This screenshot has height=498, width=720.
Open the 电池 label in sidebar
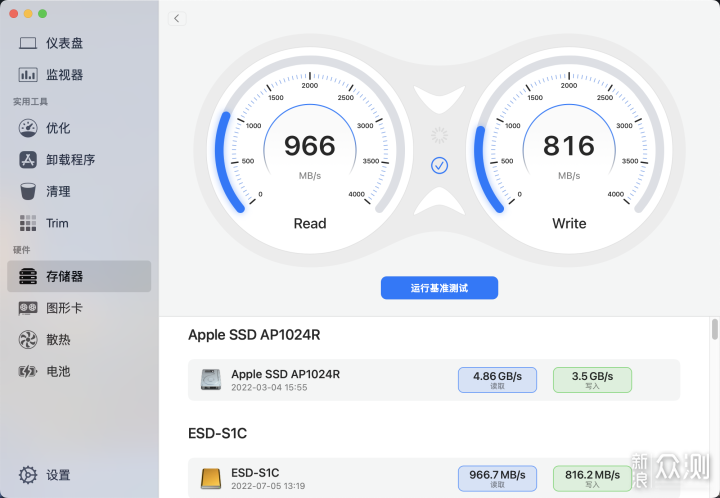[x=58, y=371]
